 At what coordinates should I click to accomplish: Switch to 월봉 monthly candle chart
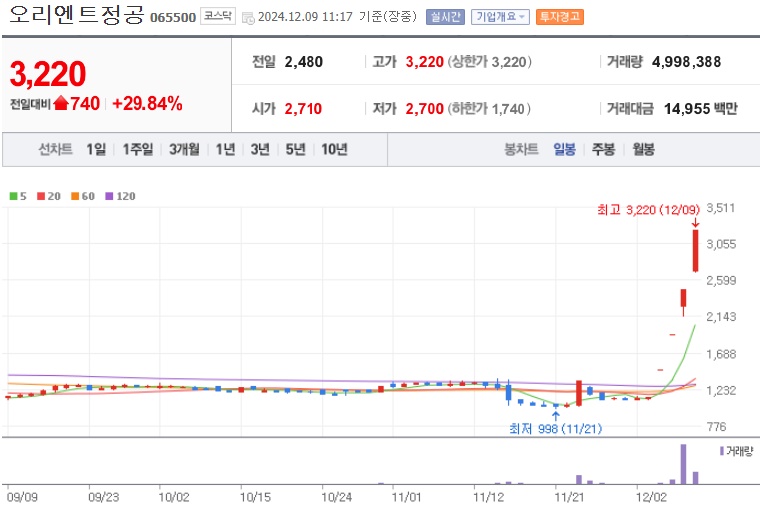[x=644, y=149]
